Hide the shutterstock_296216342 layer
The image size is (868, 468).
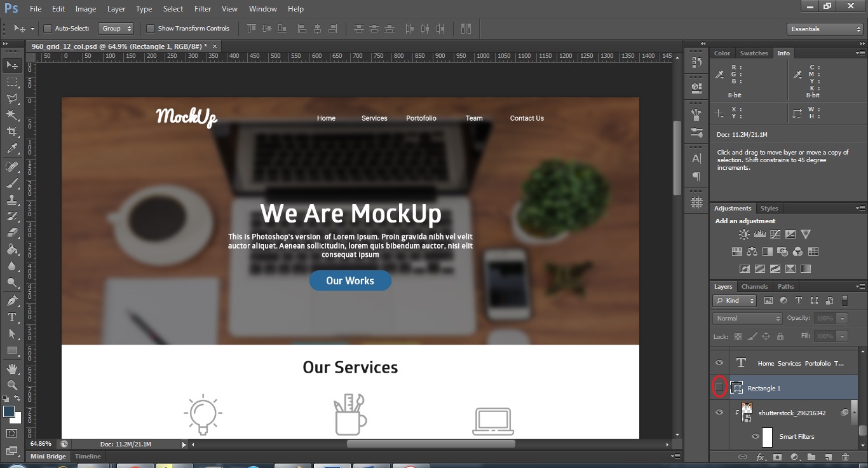pyautogui.click(x=719, y=412)
